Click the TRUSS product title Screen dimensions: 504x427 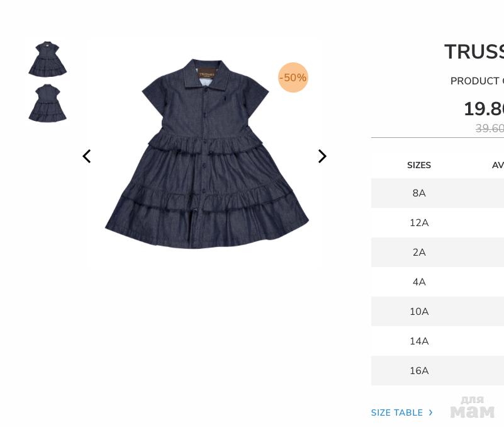474,52
